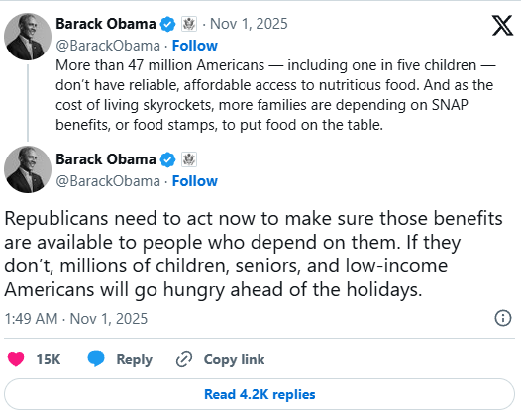Click the Copy link label
Screen dimensions: 521x420
click(x=234, y=359)
